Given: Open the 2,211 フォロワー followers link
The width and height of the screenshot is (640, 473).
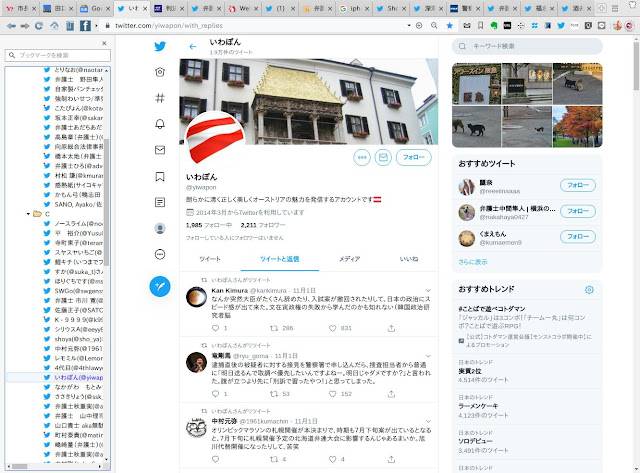Looking at the screenshot, I should coord(263,225).
